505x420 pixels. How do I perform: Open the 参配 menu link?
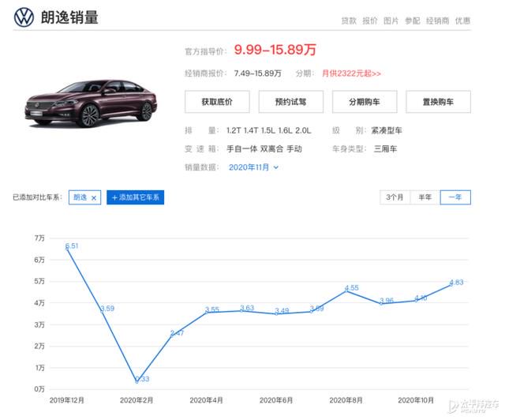click(x=412, y=21)
